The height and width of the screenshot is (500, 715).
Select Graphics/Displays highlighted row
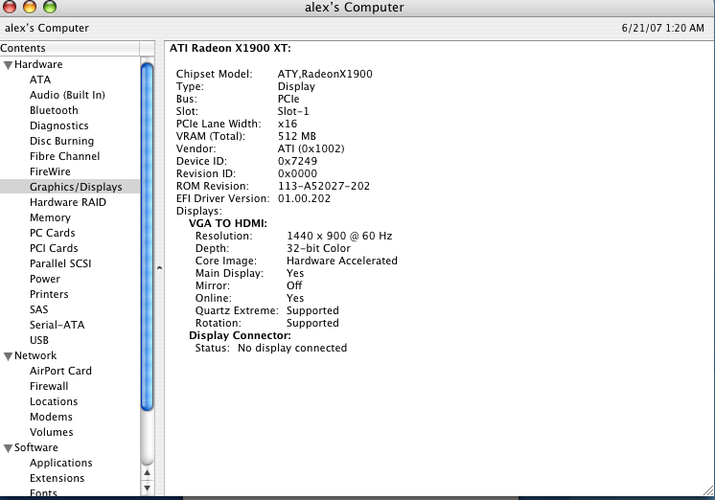coord(70,187)
